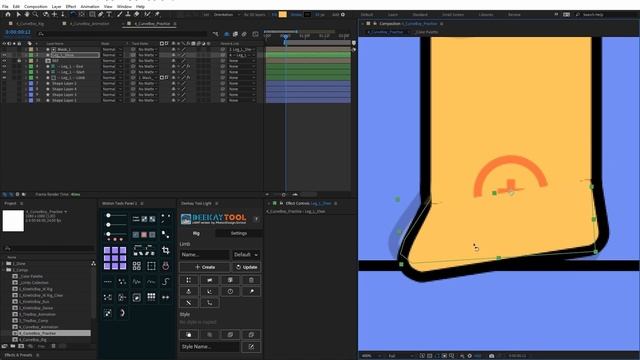Toggle the Stroke option in toolbar
Image resolution: width=640 pixels, height=360 pixels.
(x=296, y=14)
